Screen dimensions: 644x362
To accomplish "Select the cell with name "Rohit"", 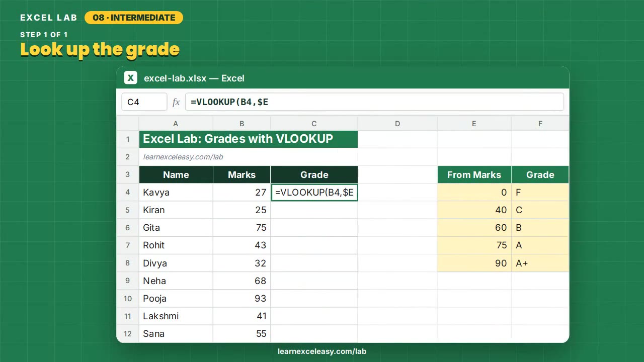I will 176,245.
